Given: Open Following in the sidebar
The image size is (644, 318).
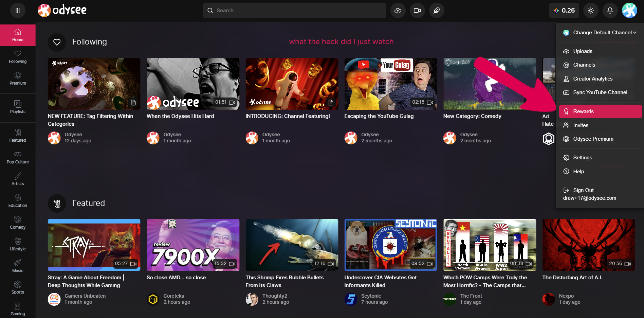Looking at the screenshot, I should [x=18, y=57].
